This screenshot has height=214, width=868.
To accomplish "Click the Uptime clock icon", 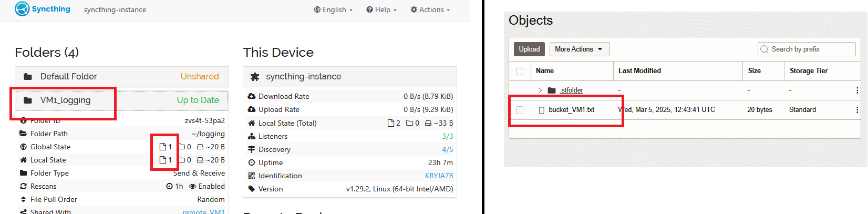I will pyautogui.click(x=252, y=162).
